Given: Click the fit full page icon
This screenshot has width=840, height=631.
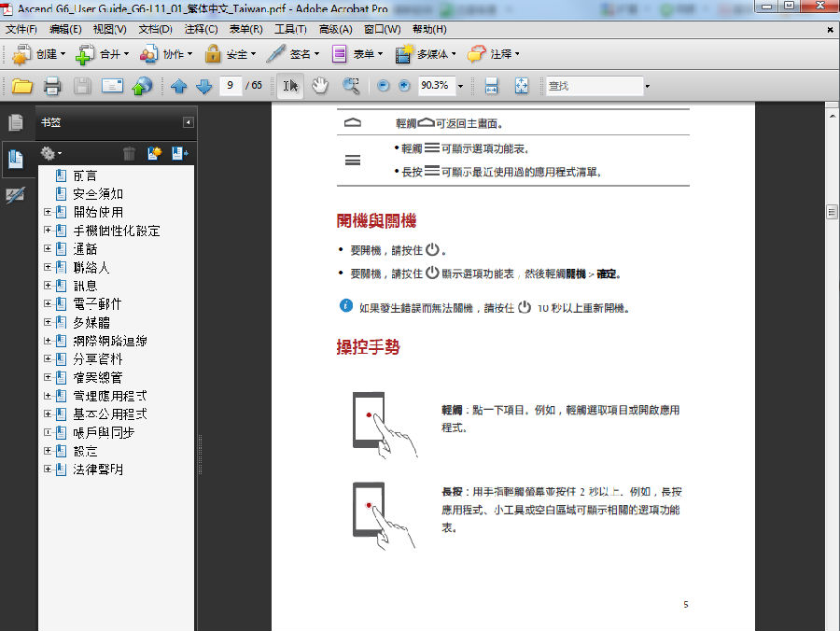Looking at the screenshot, I should tap(521, 86).
